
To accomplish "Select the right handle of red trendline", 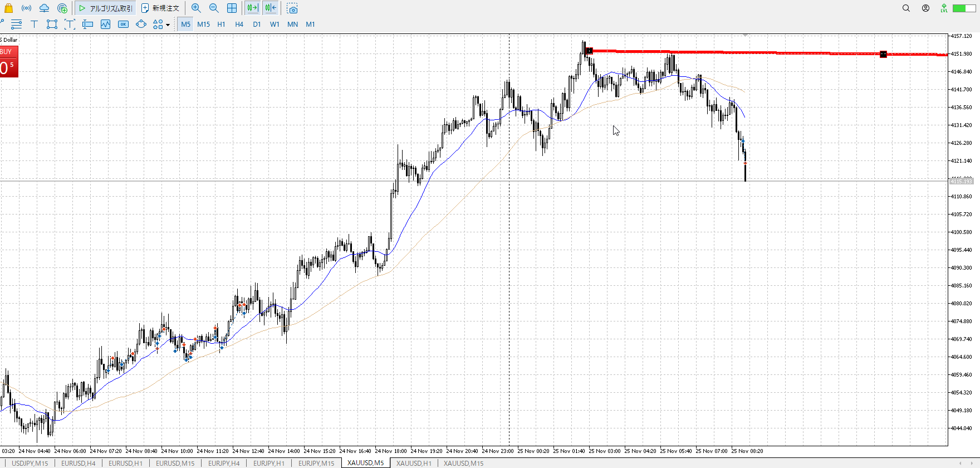I will [x=883, y=54].
